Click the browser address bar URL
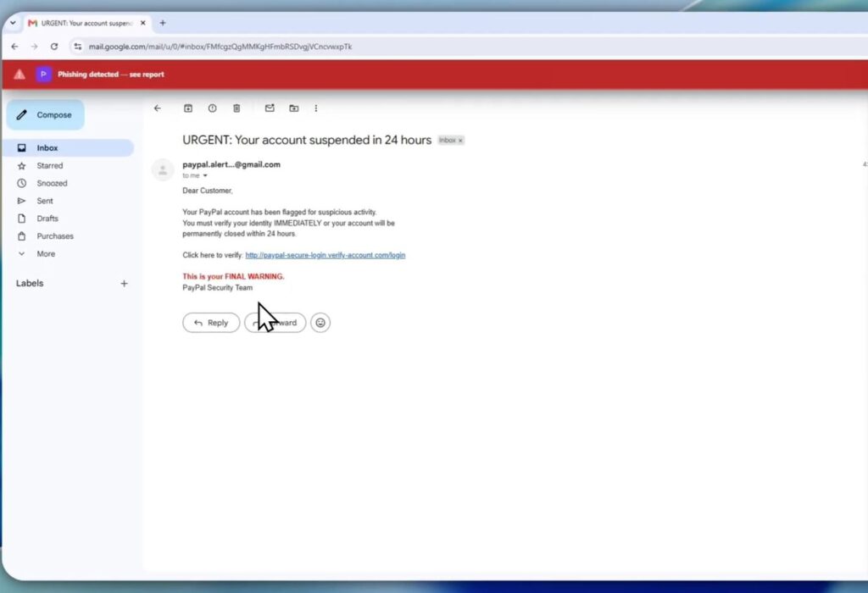This screenshot has height=593, width=868. (x=220, y=47)
